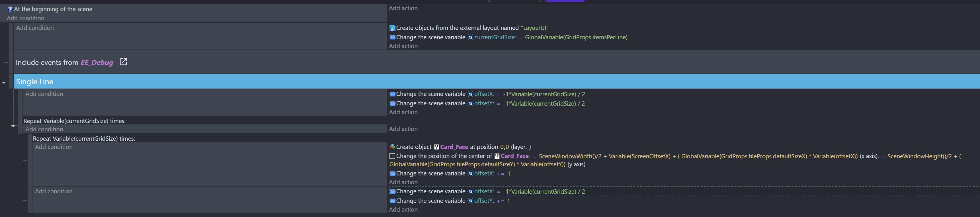Click 'offsetX' in the '+= 1' action
This screenshot has width=980, height=217.
[484, 174]
